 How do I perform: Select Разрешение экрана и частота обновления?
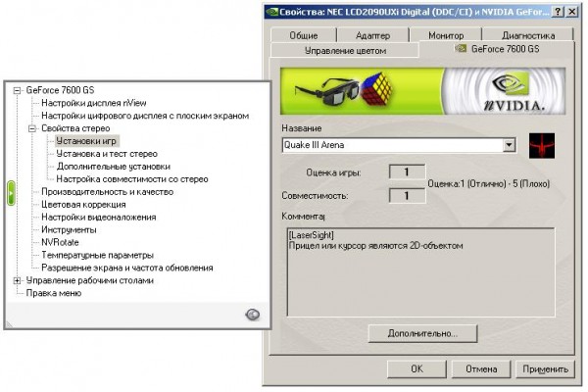127,269
